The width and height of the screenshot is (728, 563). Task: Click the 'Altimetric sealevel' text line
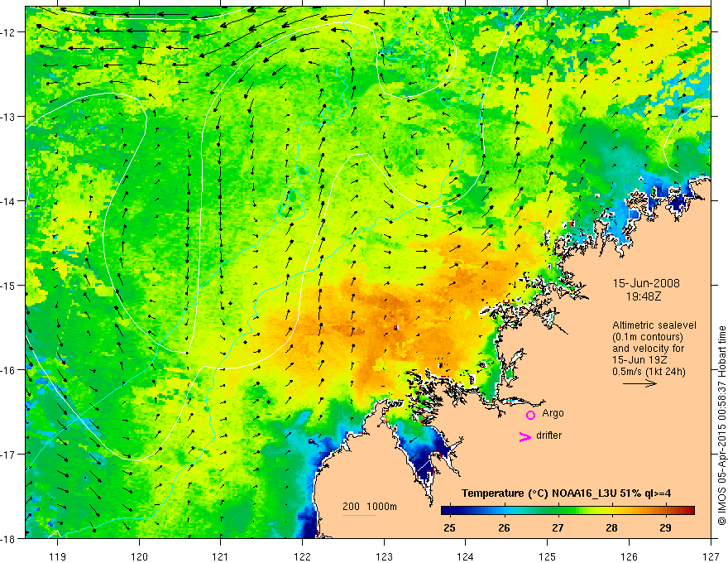pyautogui.click(x=654, y=325)
